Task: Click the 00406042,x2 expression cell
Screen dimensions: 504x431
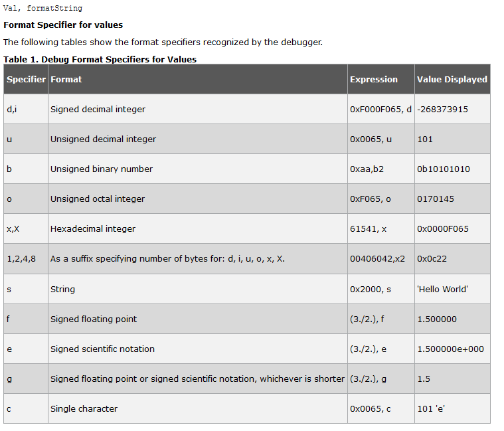Action: click(x=377, y=259)
